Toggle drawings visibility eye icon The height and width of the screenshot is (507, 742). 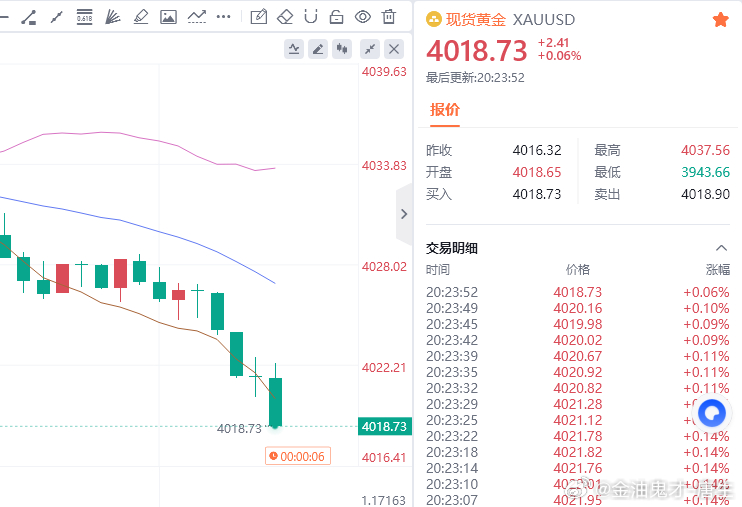(363, 17)
